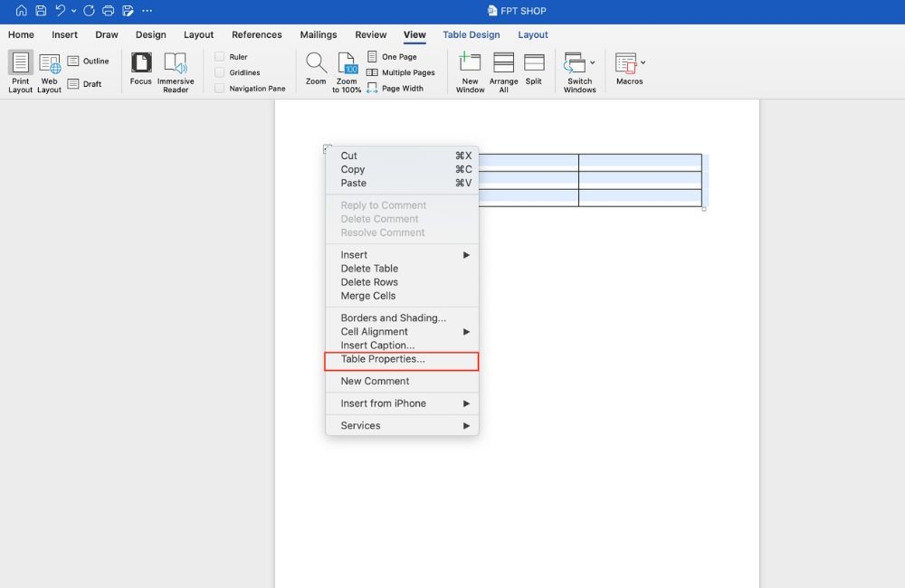Click the Focus mode icon
905x588 pixels.
[x=141, y=63]
